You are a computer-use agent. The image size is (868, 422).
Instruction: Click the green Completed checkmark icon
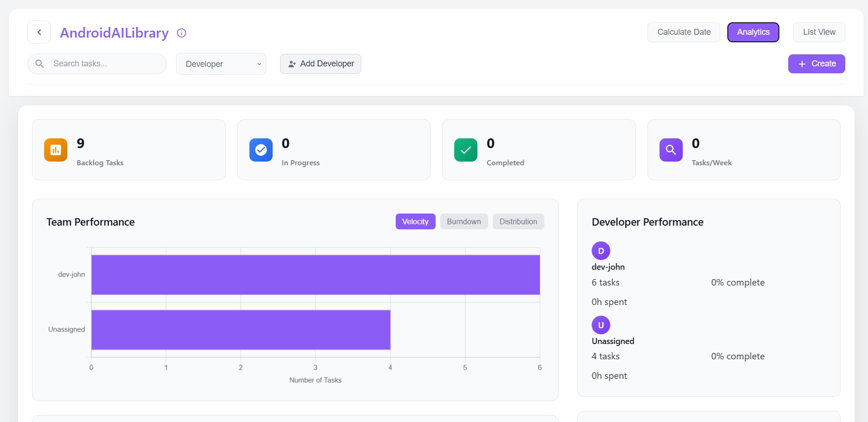coord(466,150)
